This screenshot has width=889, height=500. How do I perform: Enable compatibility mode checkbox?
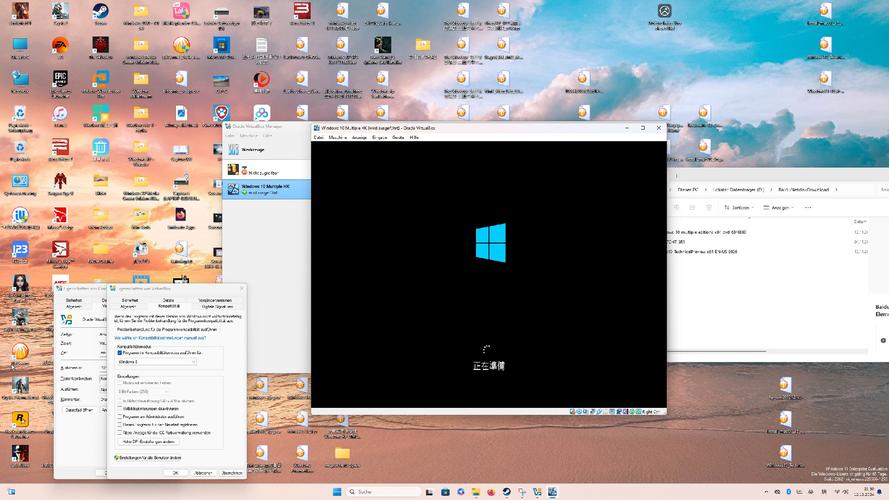click(x=120, y=352)
